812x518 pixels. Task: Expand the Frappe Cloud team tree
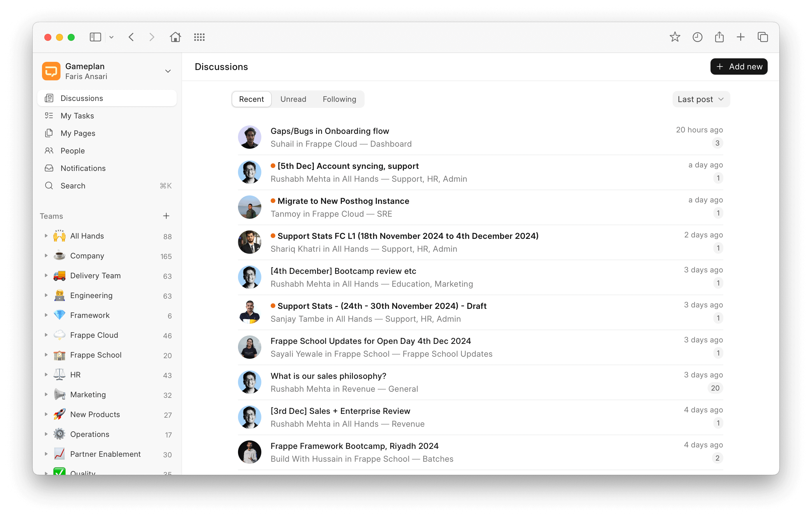coord(46,335)
